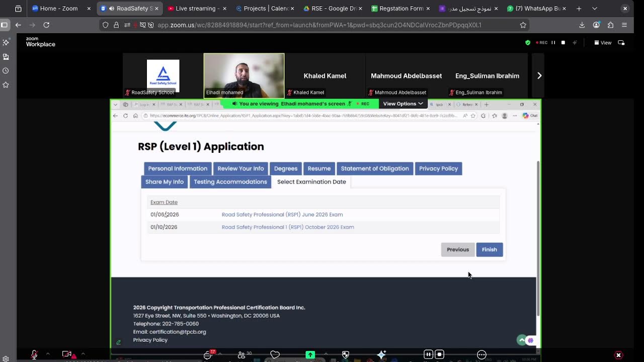This screenshot has width=644, height=362.
Task: Choose the RSP1 June 2026 Exam link
Action: (x=282, y=215)
